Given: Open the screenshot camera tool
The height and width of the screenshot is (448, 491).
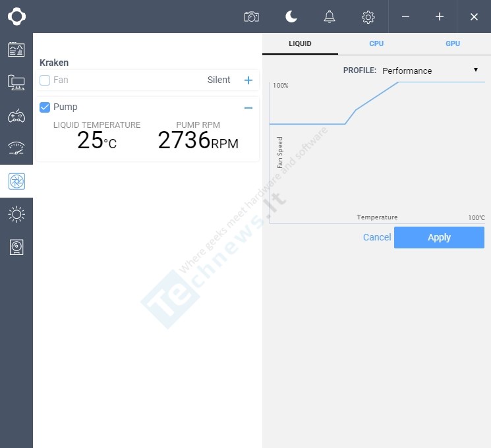Looking at the screenshot, I should tap(252, 16).
